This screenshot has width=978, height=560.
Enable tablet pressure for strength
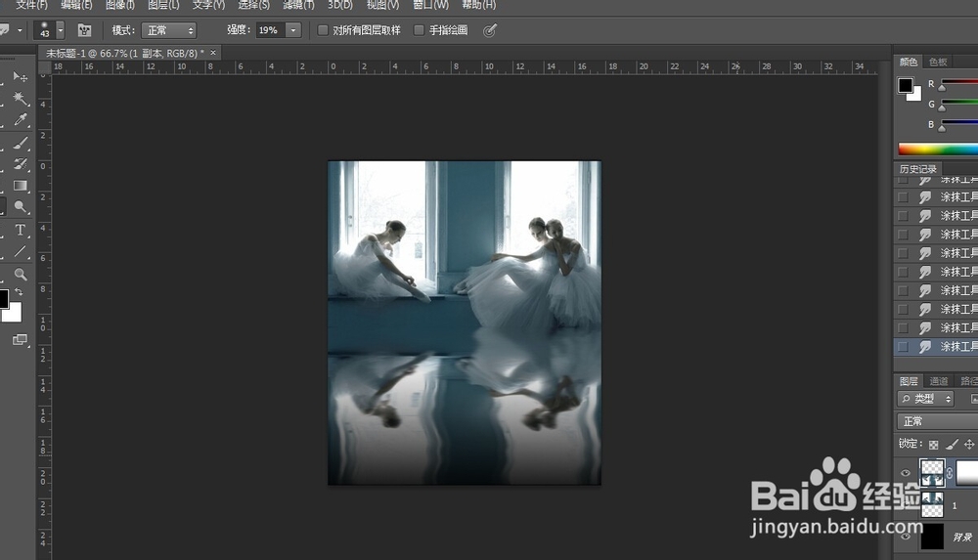[490, 30]
